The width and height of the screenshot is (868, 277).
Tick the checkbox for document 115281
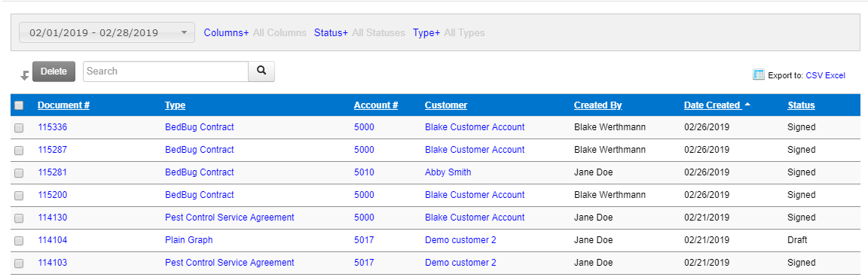19,173
